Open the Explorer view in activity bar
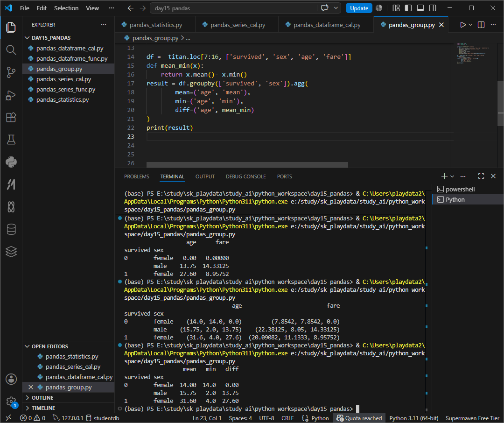The height and width of the screenshot is (423, 504). (x=11, y=28)
